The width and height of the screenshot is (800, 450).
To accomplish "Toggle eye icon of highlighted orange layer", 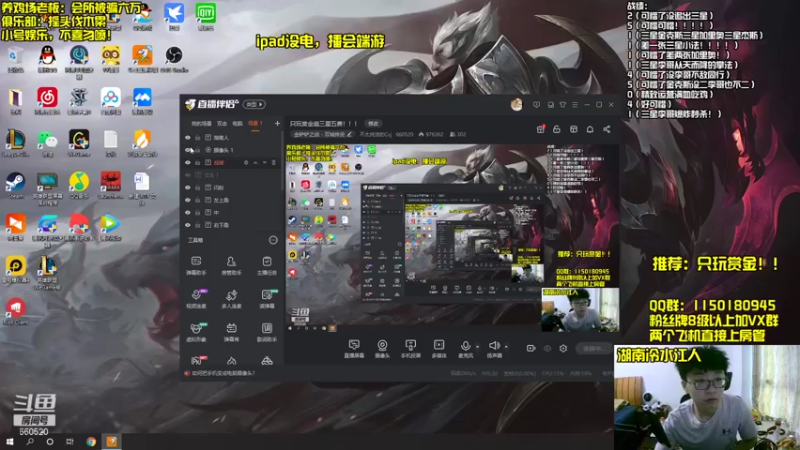I will [188, 163].
